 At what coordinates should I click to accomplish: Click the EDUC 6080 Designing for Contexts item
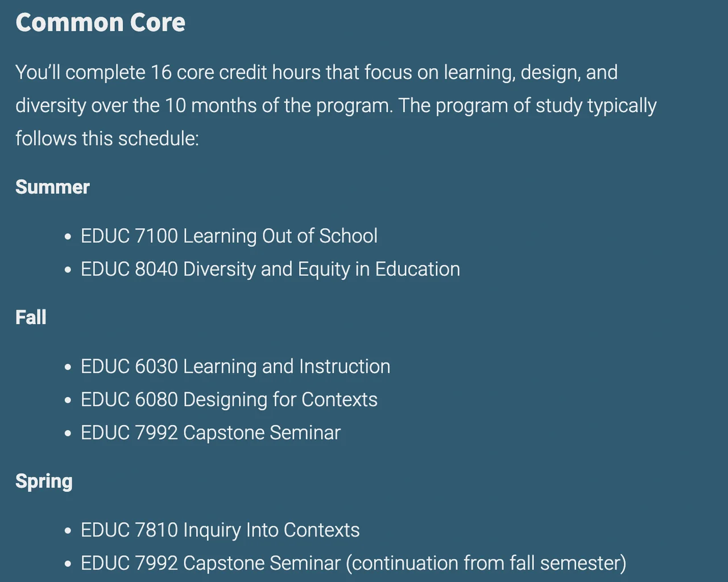pyautogui.click(x=229, y=399)
